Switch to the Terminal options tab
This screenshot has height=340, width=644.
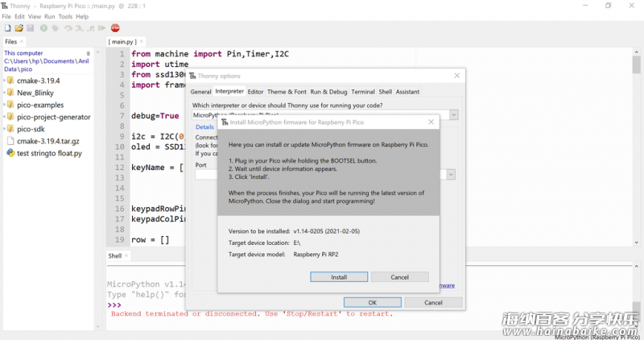click(x=363, y=92)
